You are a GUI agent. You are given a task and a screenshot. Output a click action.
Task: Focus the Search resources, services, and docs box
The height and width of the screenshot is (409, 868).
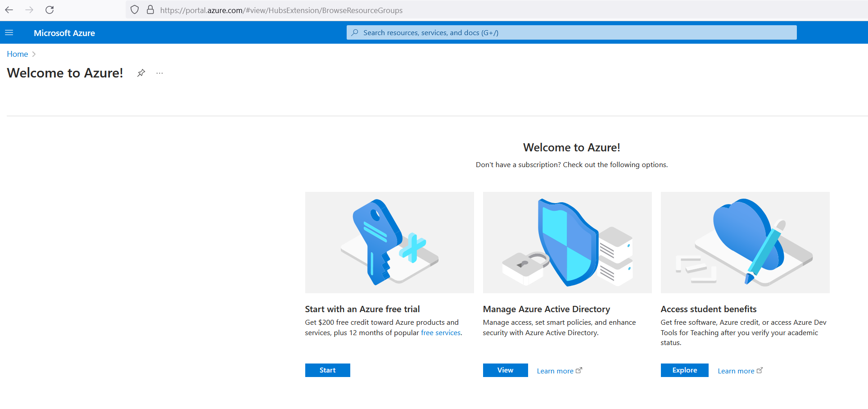tap(571, 32)
